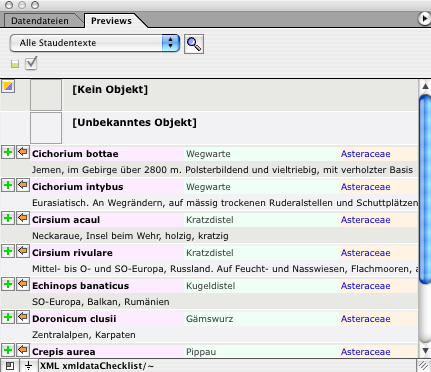Click Kratzdistel in Cirsium rivulare row
The height and width of the screenshot is (372, 431).
point(210,253)
